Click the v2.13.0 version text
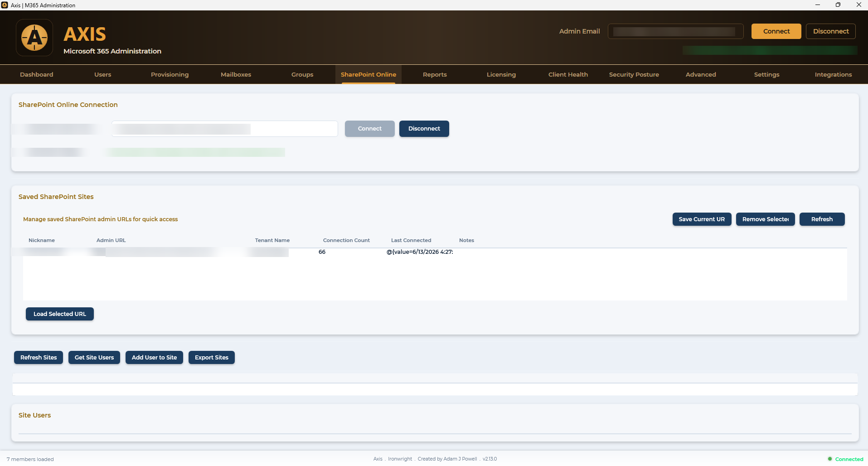 [x=490, y=459]
